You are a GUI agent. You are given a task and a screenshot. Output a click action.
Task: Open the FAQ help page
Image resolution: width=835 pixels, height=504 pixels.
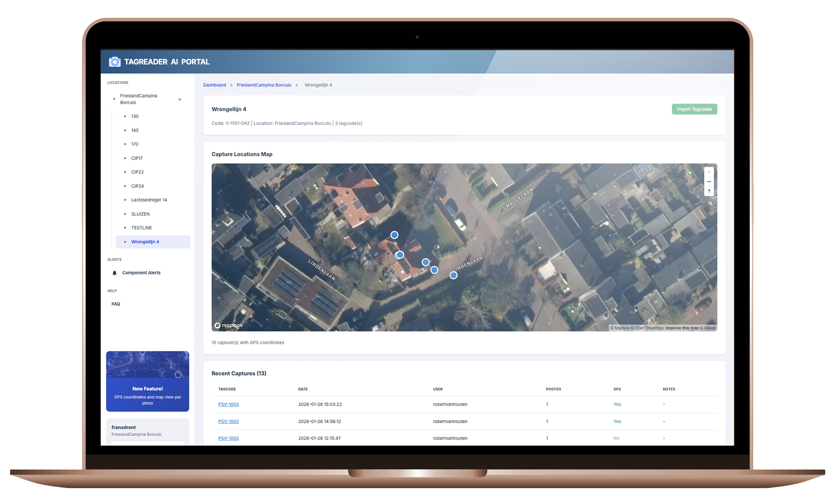(x=116, y=304)
